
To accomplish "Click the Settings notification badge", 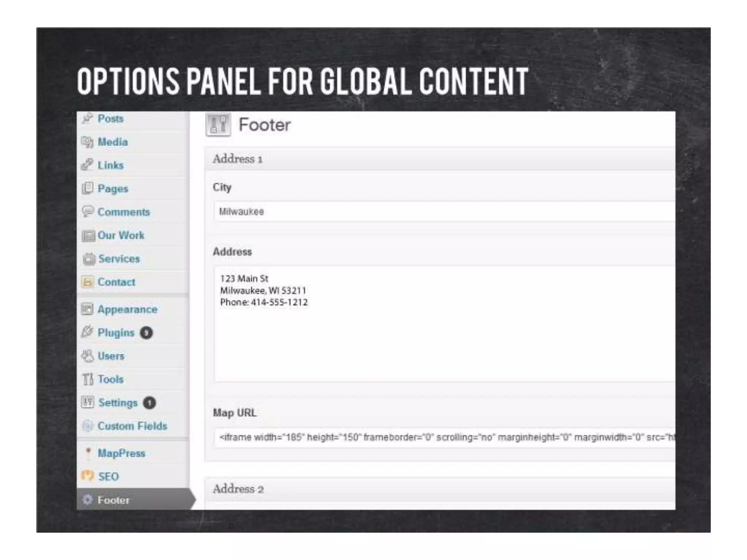I will pos(150,403).
